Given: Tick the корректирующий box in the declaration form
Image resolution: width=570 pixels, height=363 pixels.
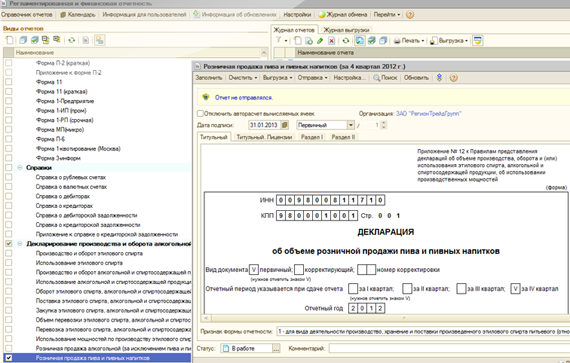Looking at the screenshot, I should 299,270.
